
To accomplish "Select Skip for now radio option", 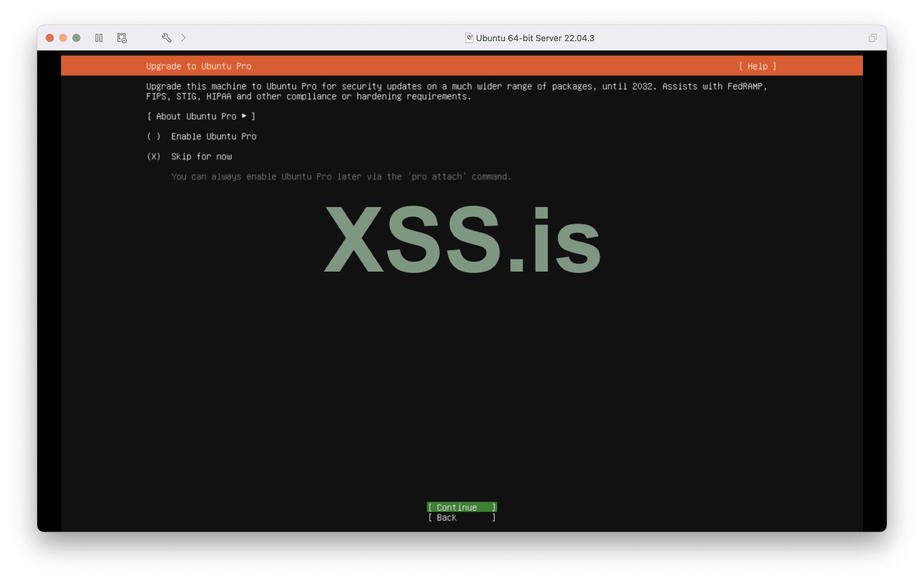I will tap(201, 156).
